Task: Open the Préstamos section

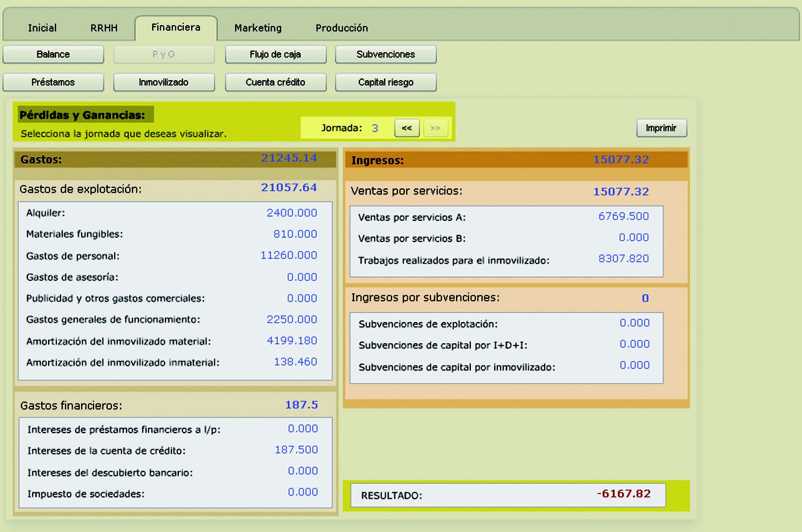Action: [53, 82]
